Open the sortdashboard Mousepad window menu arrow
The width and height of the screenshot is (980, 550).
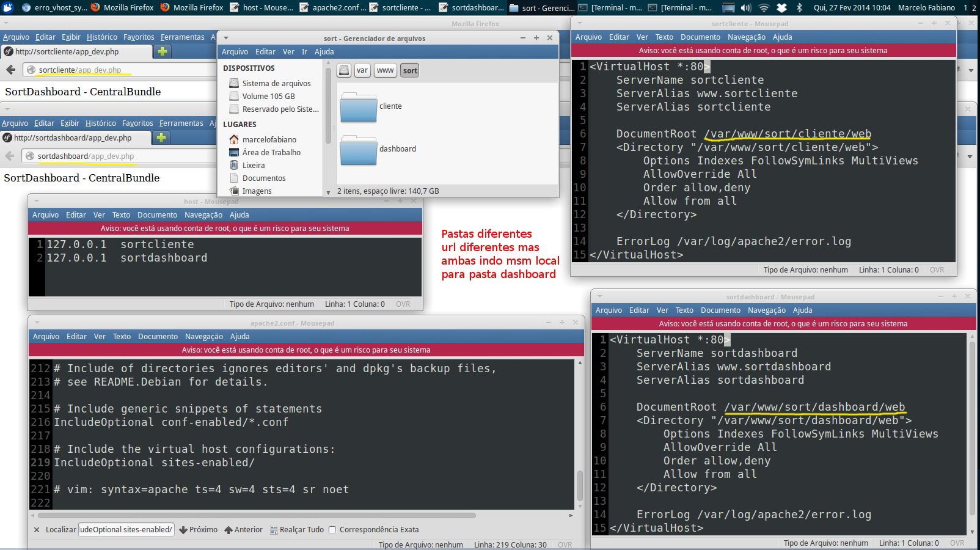(x=600, y=296)
